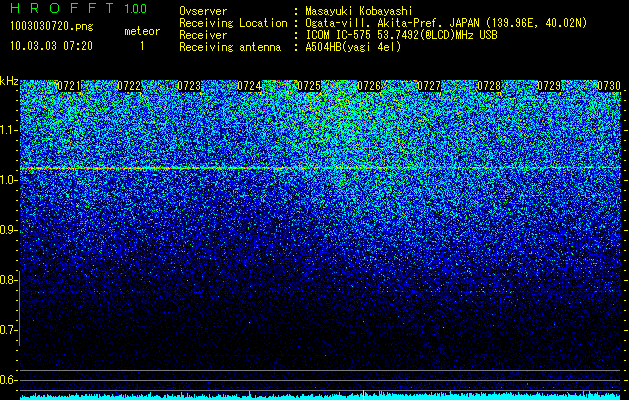Click the Ovserver field label
This screenshot has width=629, height=400.
pos(203,11)
